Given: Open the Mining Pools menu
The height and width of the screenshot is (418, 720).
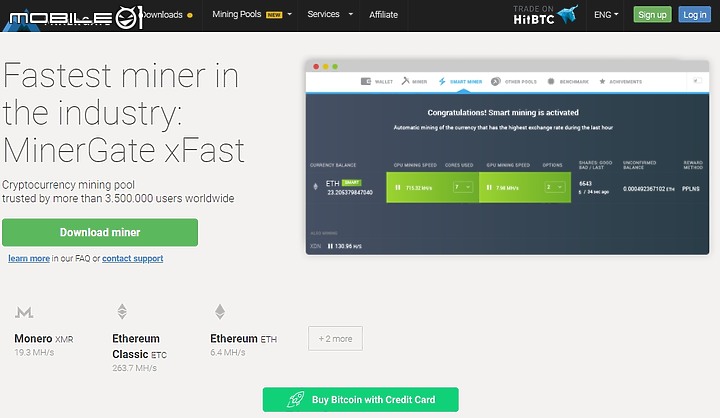Looking at the screenshot, I should tap(236, 14).
